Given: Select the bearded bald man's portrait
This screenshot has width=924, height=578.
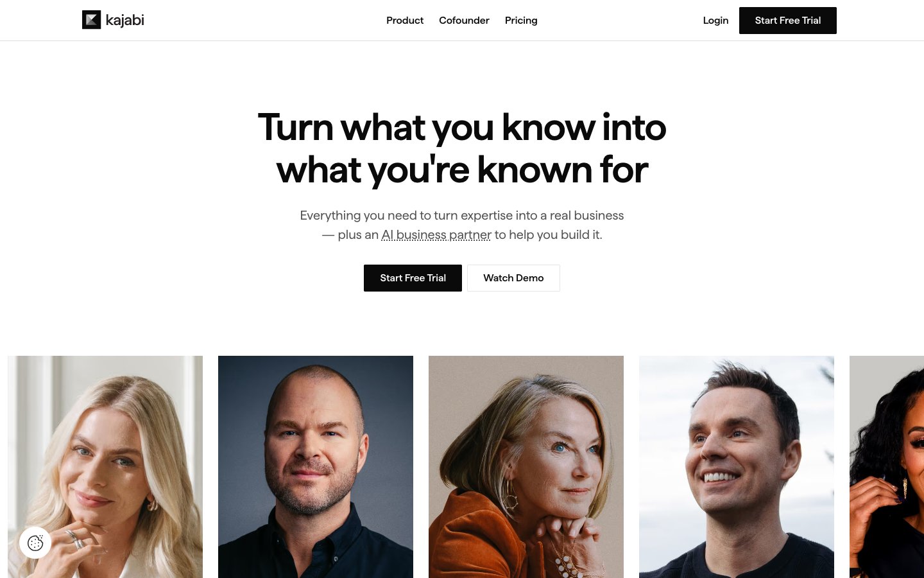Looking at the screenshot, I should [x=316, y=467].
